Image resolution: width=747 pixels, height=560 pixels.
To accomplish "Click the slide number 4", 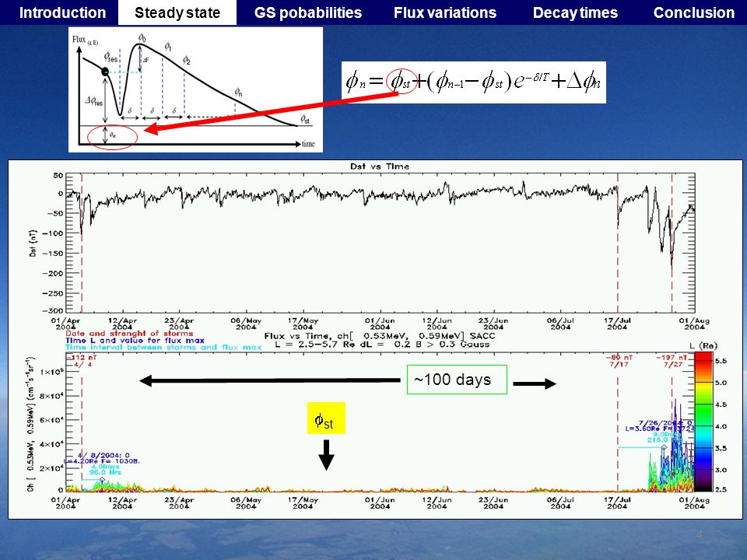I will point(700,534).
